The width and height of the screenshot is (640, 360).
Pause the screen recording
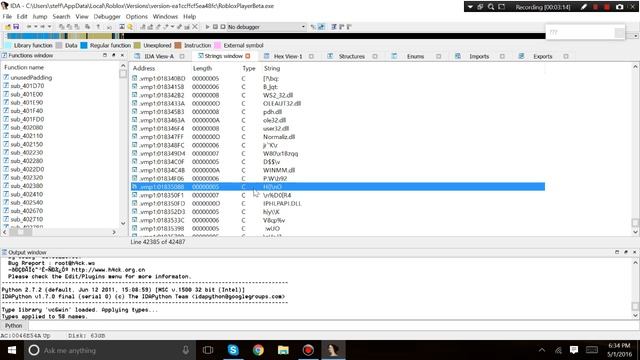click(596, 7)
